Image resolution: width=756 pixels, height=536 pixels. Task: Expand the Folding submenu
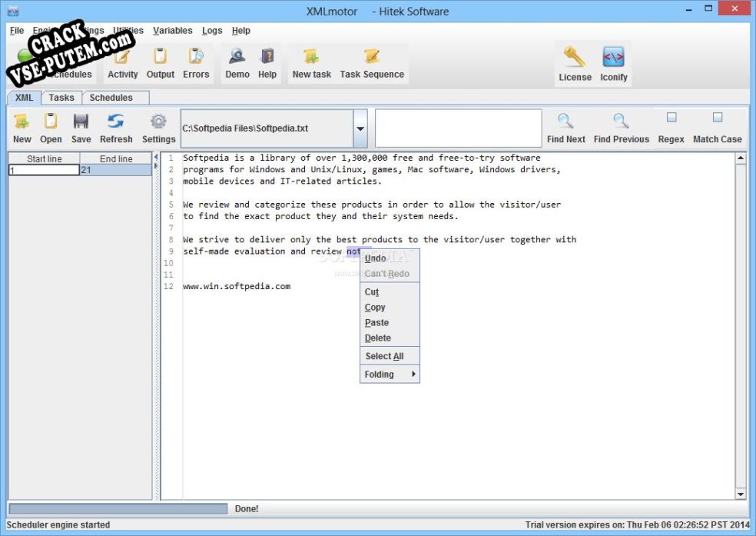[390, 375]
